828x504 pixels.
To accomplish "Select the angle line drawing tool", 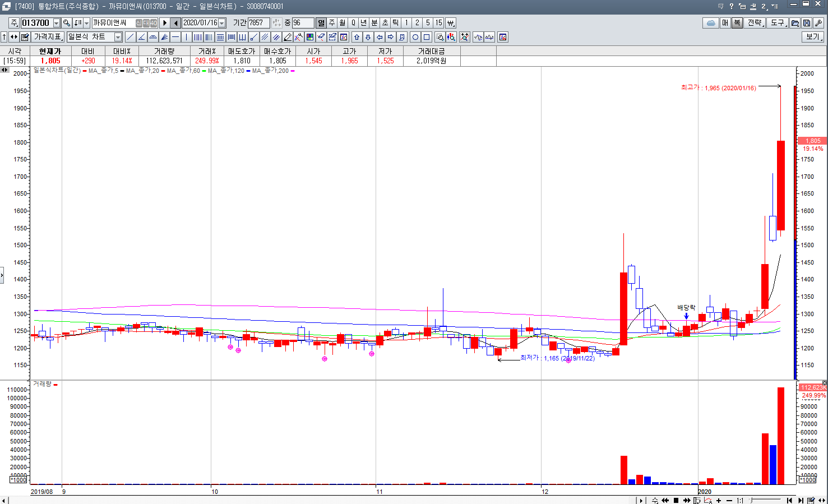I will tap(141, 37).
